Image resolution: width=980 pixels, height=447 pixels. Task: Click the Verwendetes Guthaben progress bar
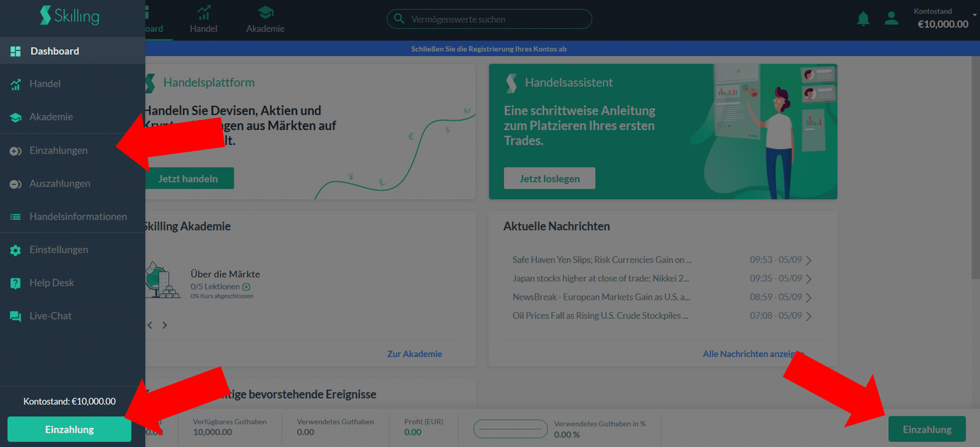coord(510,429)
